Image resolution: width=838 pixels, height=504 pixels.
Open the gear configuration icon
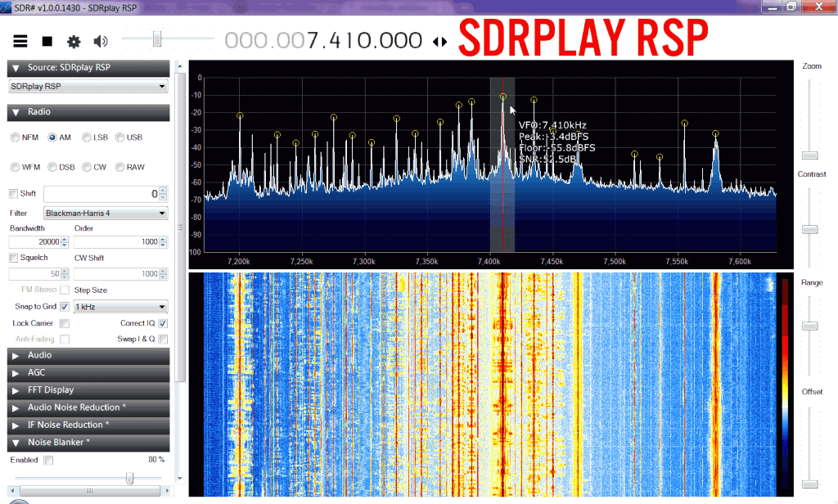point(74,41)
